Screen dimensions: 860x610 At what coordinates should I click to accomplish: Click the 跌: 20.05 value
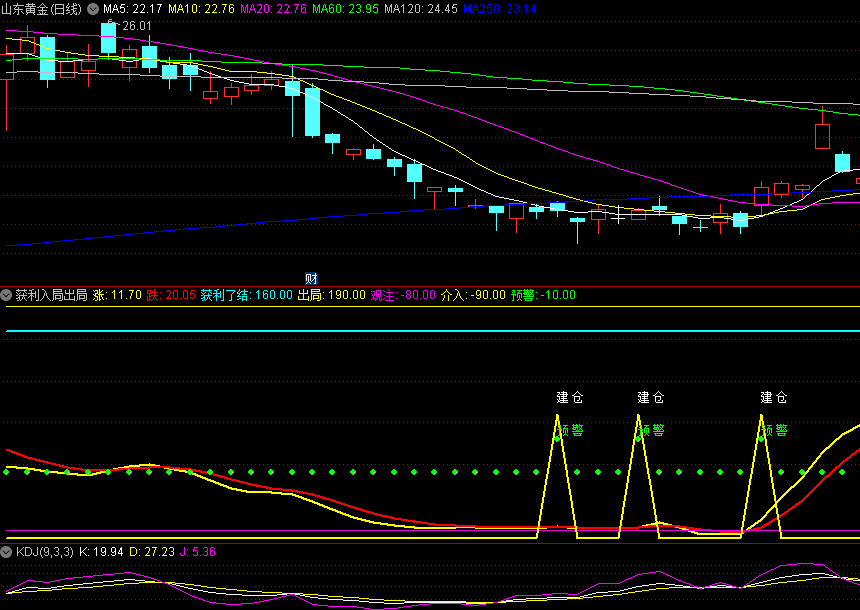pyautogui.click(x=171, y=295)
